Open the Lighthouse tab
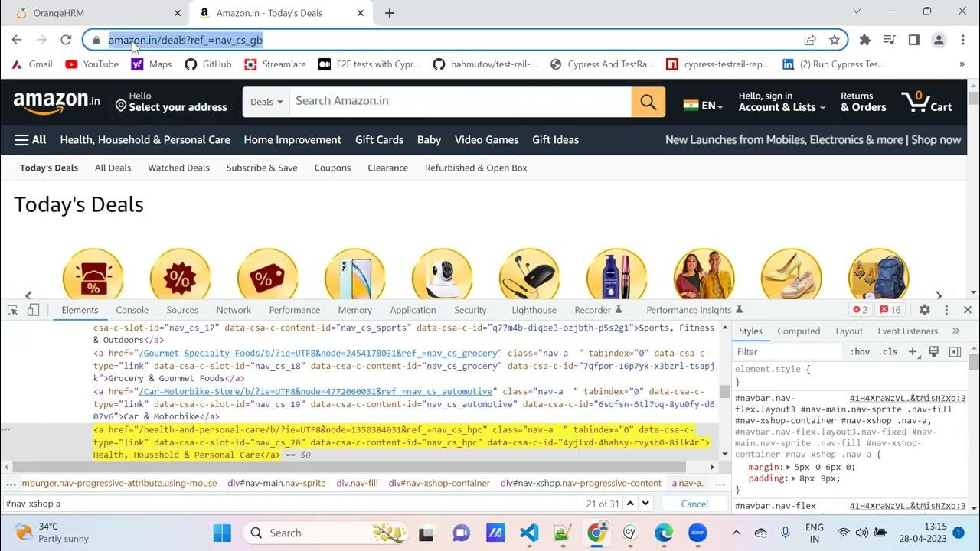The width and height of the screenshot is (980, 551). point(534,310)
